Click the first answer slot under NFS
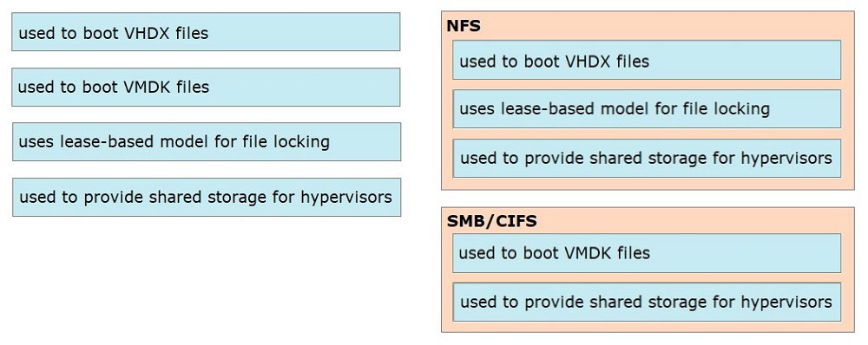868x345 pixels. 647,60
